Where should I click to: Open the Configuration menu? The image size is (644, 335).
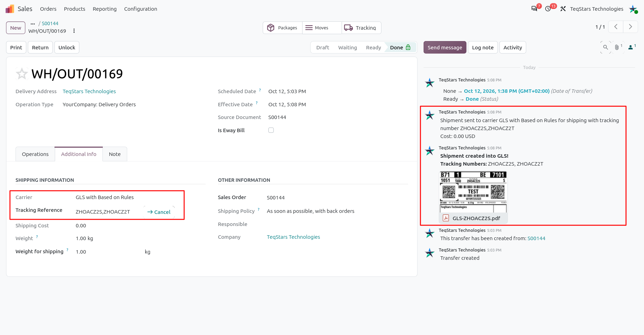click(x=140, y=9)
